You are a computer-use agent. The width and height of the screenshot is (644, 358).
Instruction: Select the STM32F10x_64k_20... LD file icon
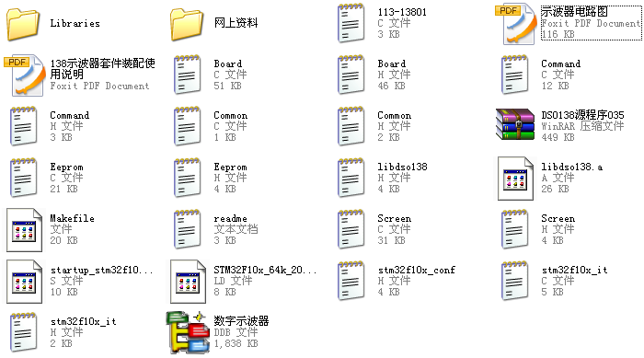click(x=188, y=282)
